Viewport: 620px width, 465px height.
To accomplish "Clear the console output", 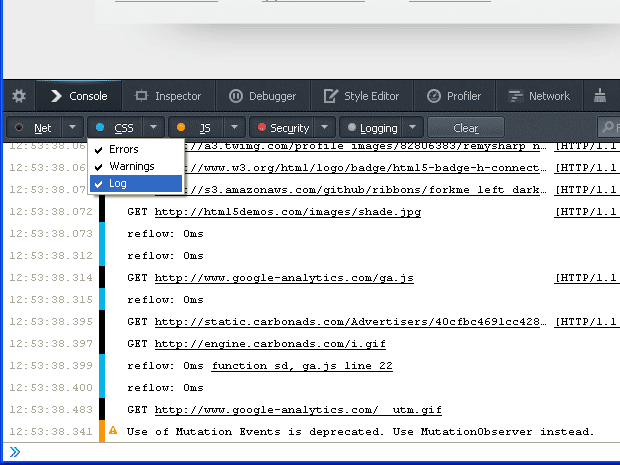I will (x=466, y=128).
